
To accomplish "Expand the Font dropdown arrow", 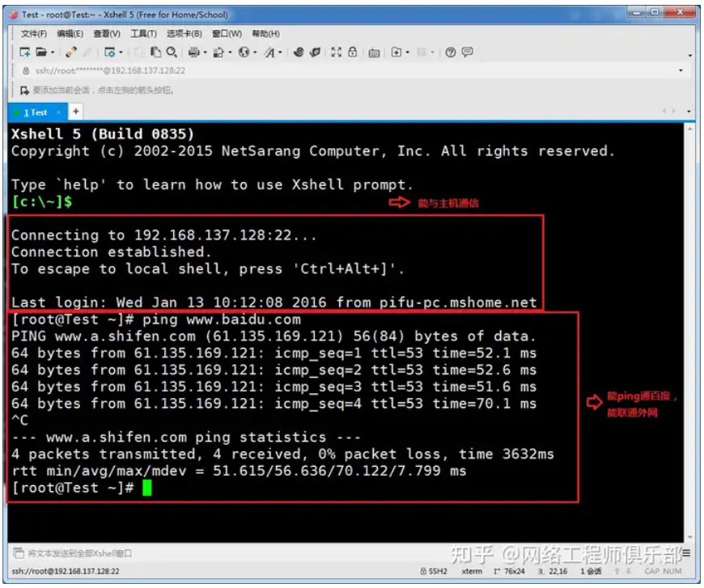I will (280, 53).
